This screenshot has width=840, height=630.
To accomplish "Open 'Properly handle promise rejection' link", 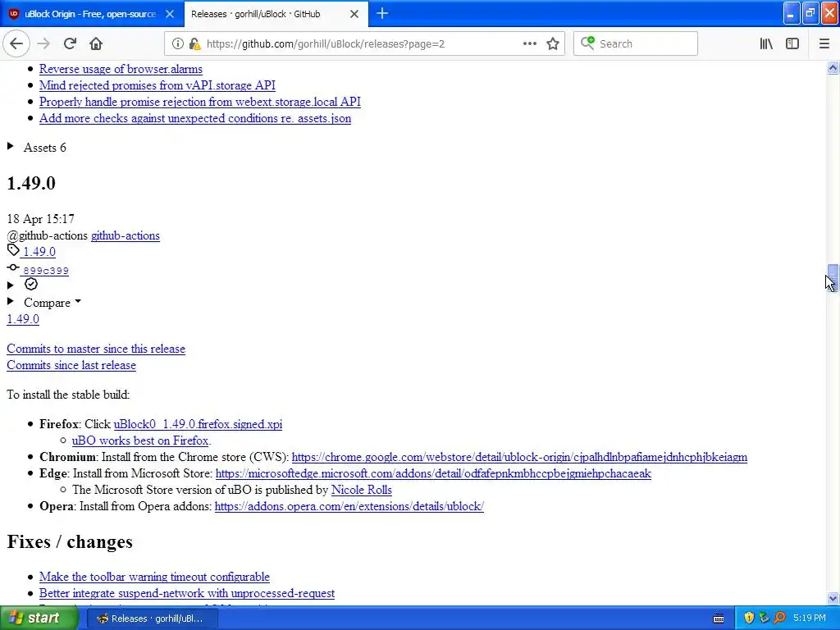I will (x=200, y=102).
